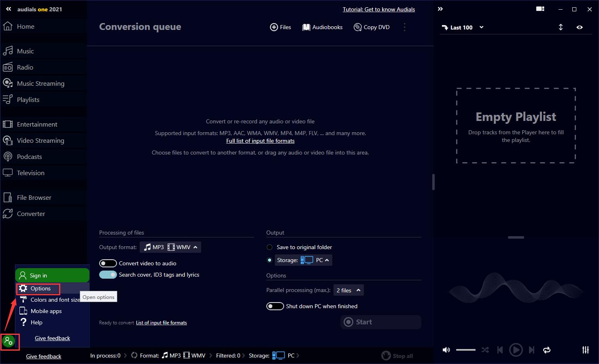Screen dimensions: 599x364
Task: Click the Stop all button
Action: coord(397,356)
